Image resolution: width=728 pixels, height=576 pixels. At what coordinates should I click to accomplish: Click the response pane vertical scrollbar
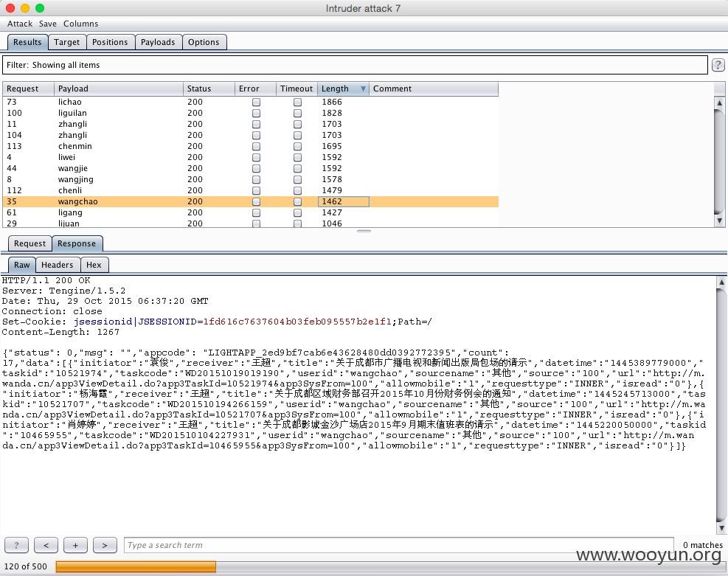[x=721, y=405]
